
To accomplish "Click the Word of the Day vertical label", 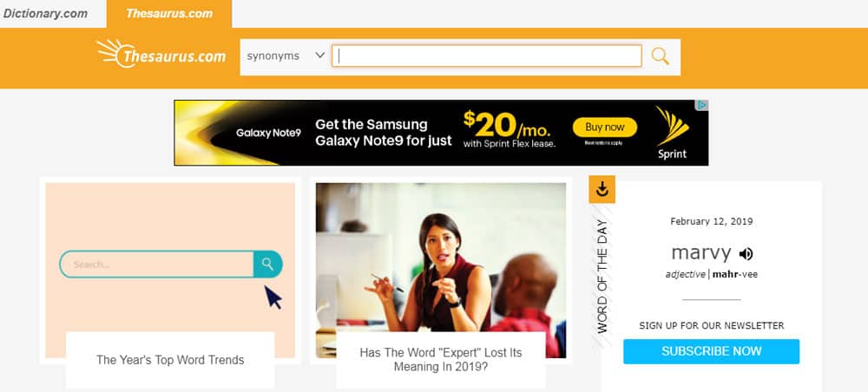I will 602,277.
